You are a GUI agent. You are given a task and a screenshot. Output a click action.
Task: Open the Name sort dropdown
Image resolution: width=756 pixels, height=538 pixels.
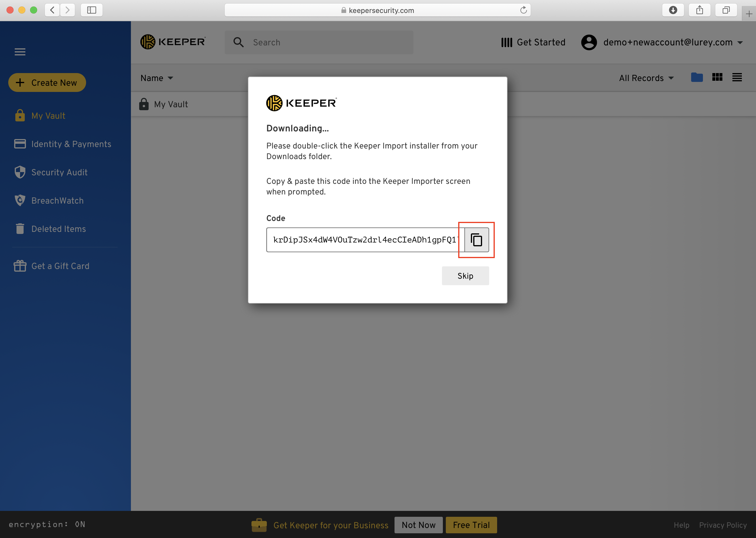(x=157, y=78)
